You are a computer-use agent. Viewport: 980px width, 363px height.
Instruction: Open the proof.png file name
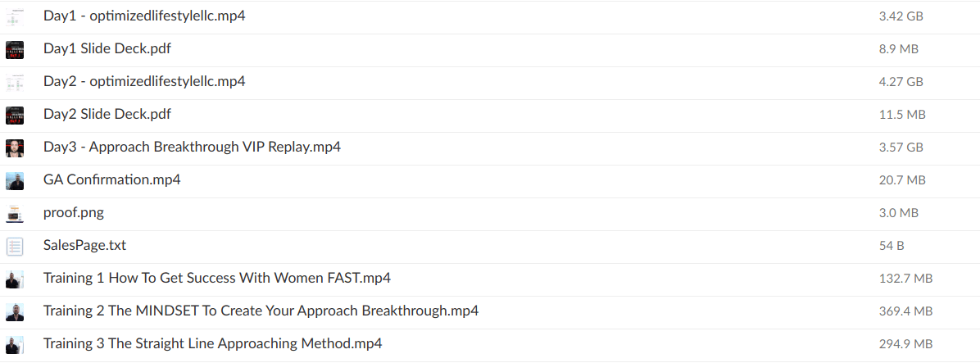[x=74, y=212]
